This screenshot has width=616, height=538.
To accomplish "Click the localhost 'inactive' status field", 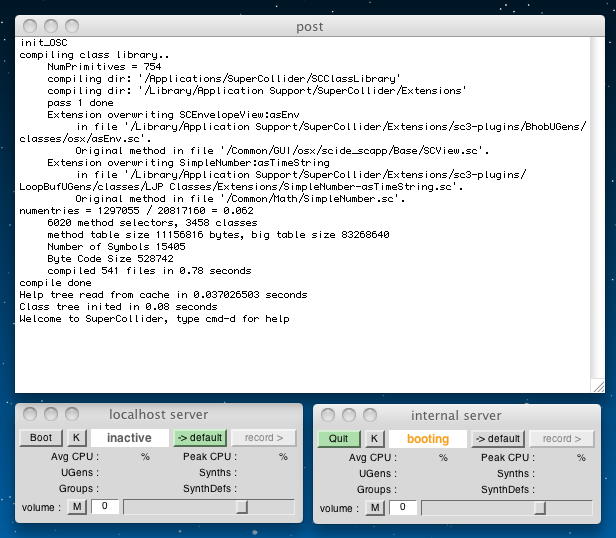I will coord(130,438).
